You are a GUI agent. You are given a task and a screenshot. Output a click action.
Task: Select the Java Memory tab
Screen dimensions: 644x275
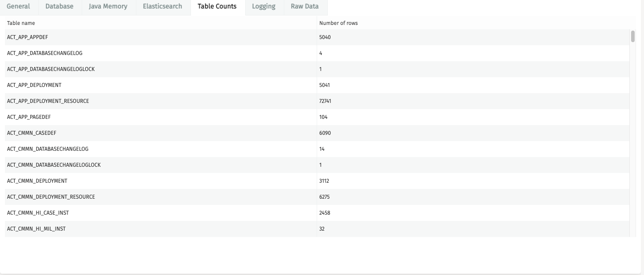(108, 6)
